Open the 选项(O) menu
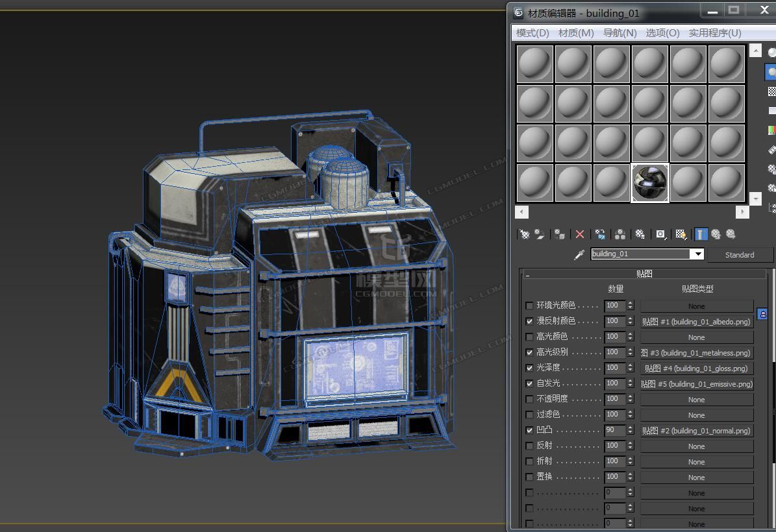This screenshot has width=776, height=532. (662, 33)
